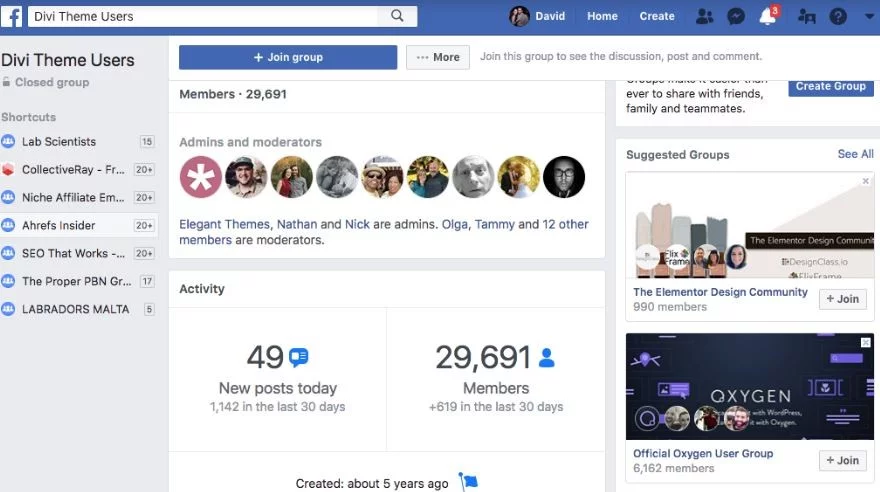This screenshot has height=492, width=880.
Task: Open Niche Affiliate Em... shortcut
Action: (x=73, y=197)
